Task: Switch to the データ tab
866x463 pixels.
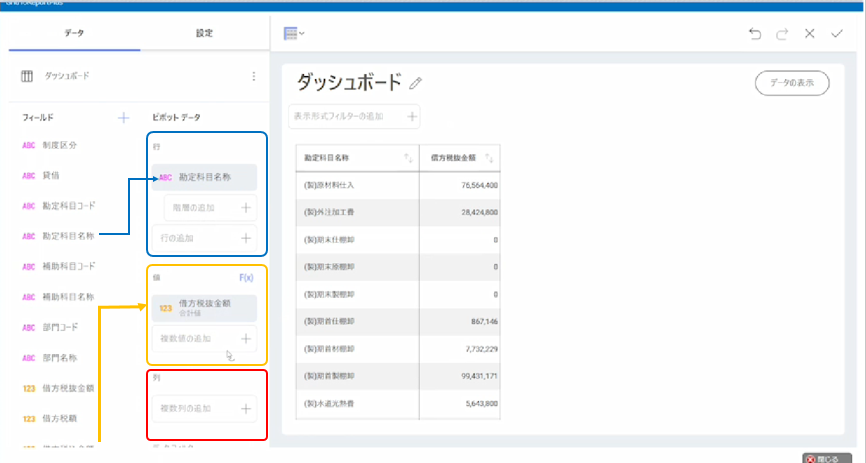Action: click(x=74, y=33)
